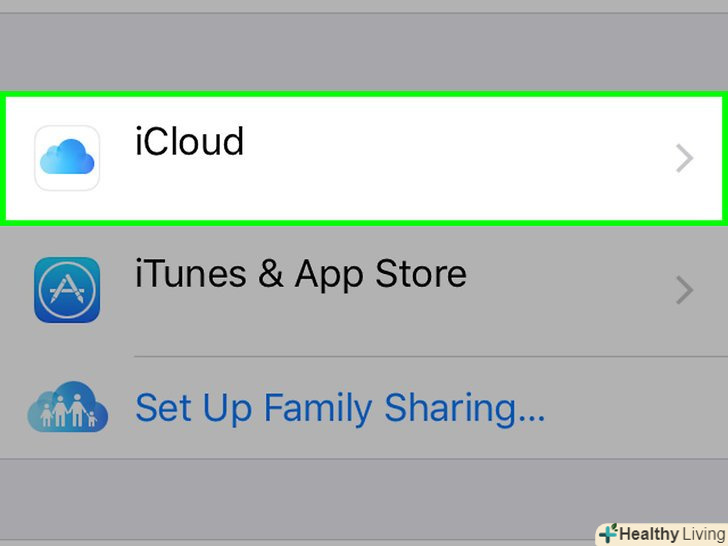The image size is (728, 546).
Task: Open the iCloud settings row
Action: 400,158
